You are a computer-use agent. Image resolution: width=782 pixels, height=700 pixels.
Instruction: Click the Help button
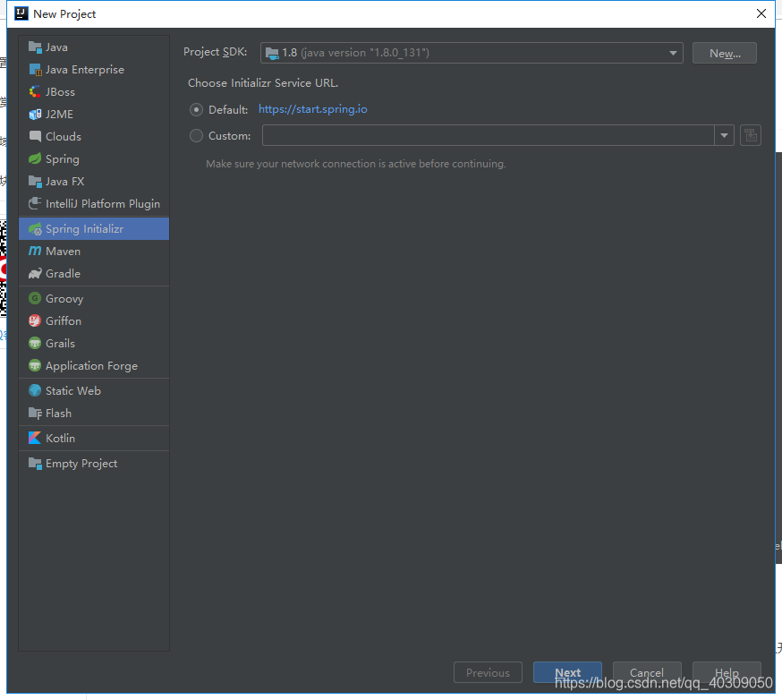tap(727, 672)
